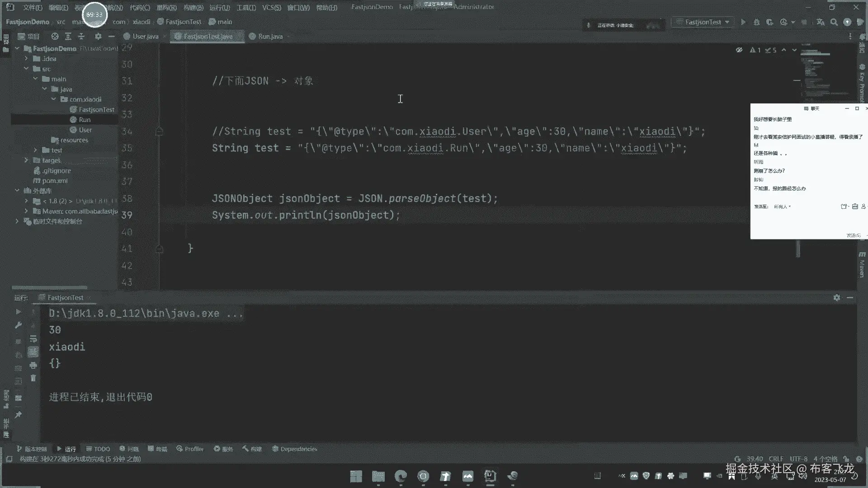Image resolution: width=868 pixels, height=488 pixels.
Task: Select opened file target icon in Project panel
Action: tap(55, 37)
